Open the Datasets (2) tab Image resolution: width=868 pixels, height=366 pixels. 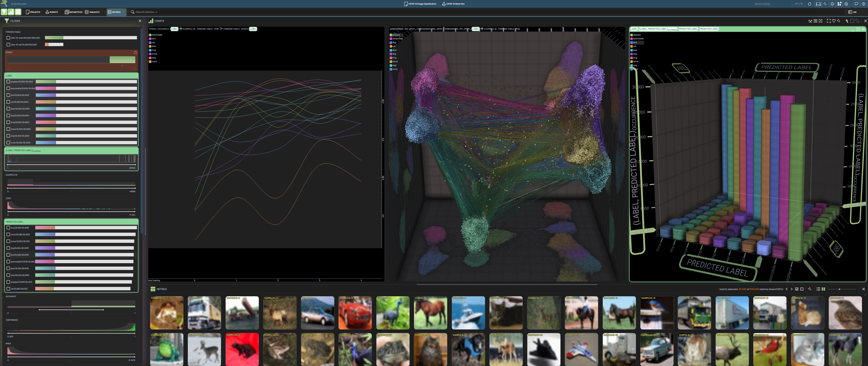tap(73, 12)
